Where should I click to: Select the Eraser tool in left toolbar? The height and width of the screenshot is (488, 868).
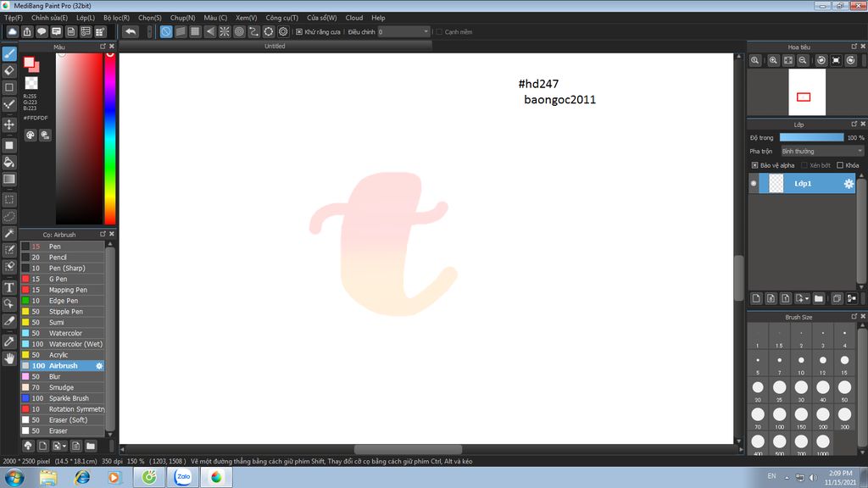pos(9,70)
